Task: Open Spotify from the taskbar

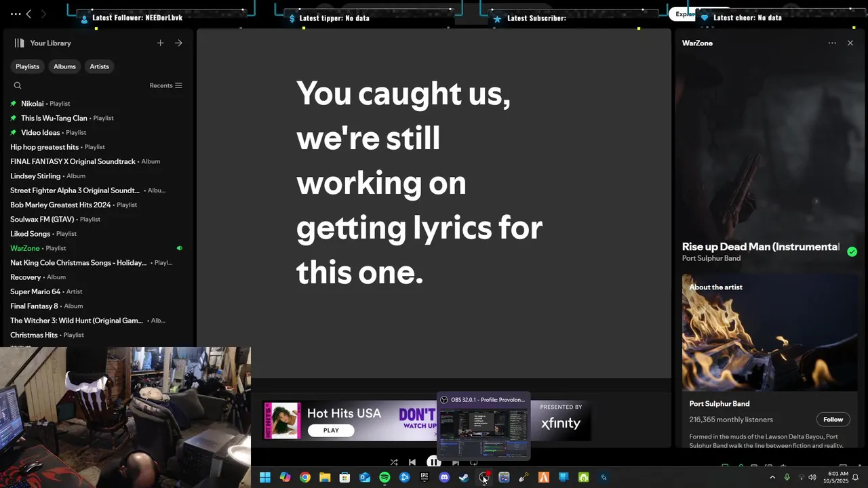Action: tap(384, 477)
